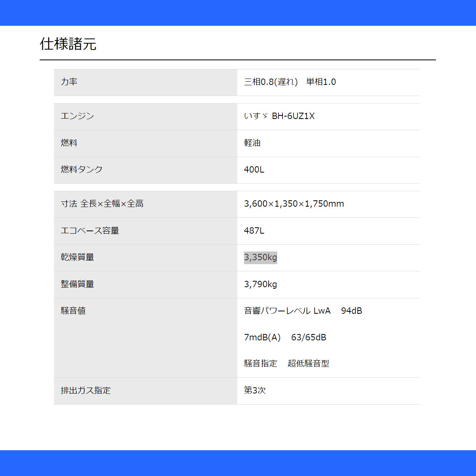Click the engine value いすゞ BH-6UZ1X
This screenshot has width=476, height=476.
click(x=279, y=116)
